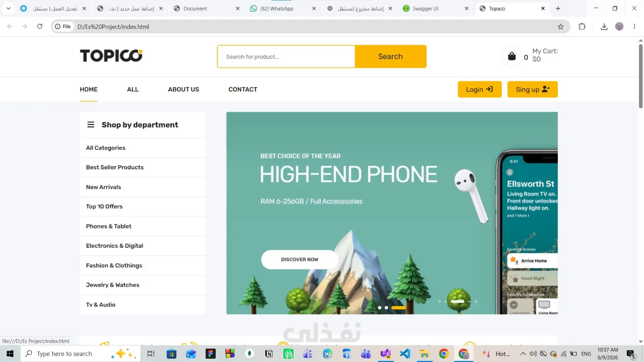Image resolution: width=644 pixels, height=362 pixels.
Task: Open the Chrome profile avatar
Action: tap(619, 27)
